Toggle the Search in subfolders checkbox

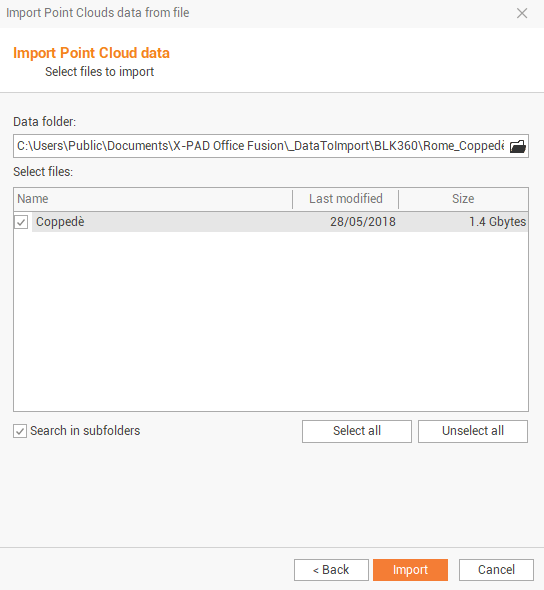(x=20, y=431)
